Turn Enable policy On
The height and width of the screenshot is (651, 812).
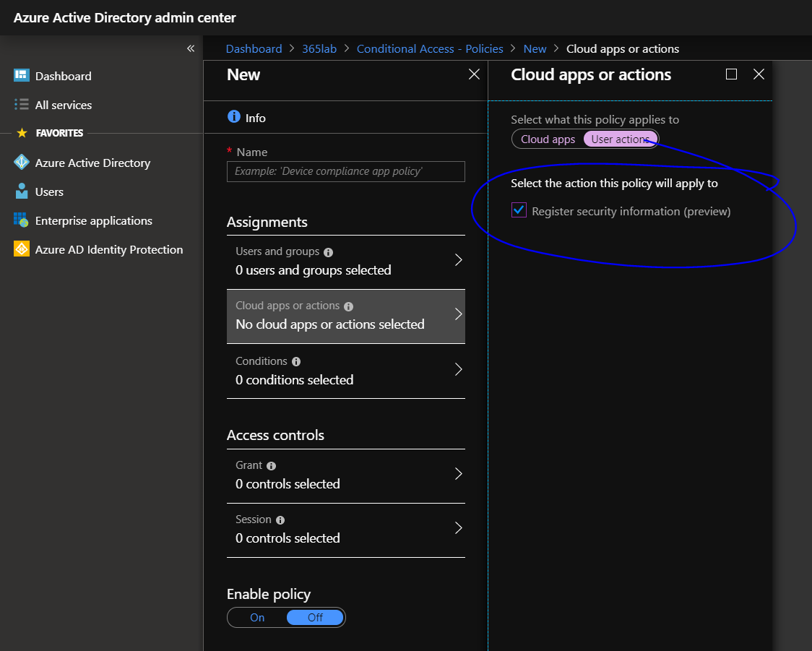click(257, 617)
